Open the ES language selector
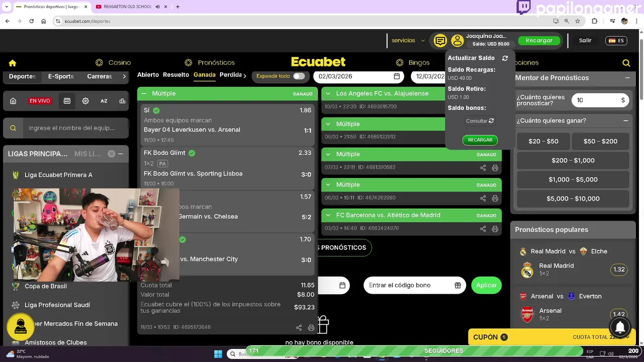Viewport: 644px width, 362px height. point(616,41)
